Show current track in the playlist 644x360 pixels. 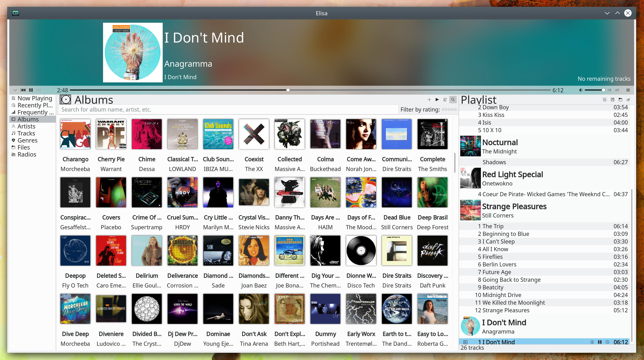click(x=605, y=100)
